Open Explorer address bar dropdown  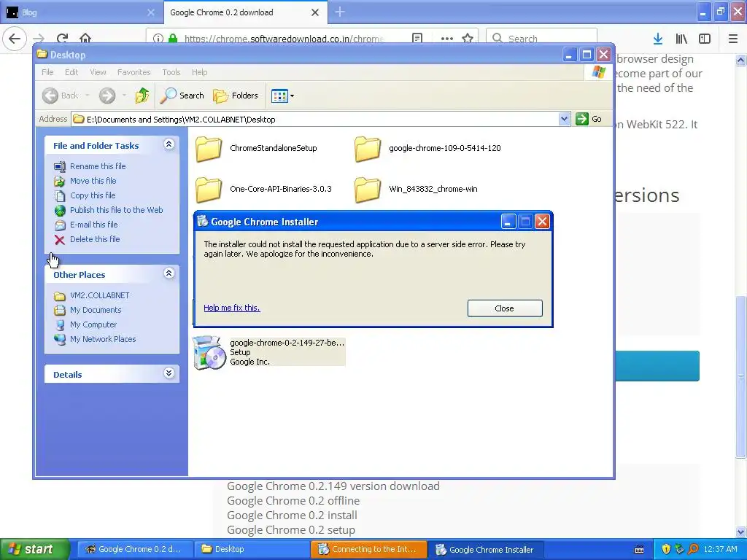tap(564, 119)
